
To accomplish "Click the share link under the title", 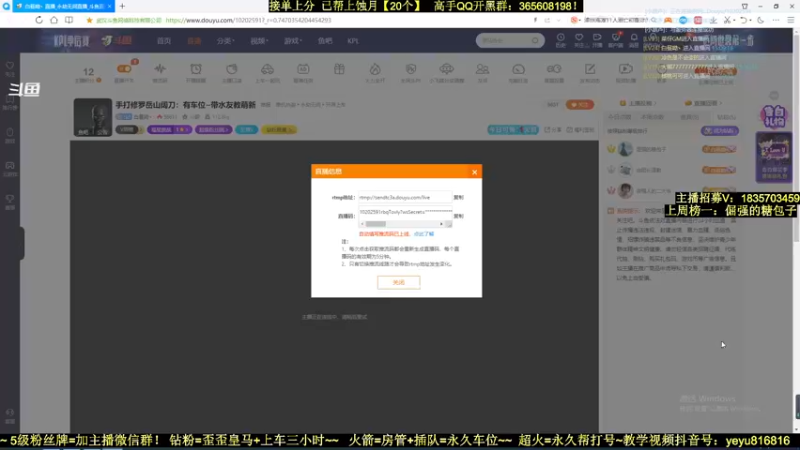I will pos(553,130).
